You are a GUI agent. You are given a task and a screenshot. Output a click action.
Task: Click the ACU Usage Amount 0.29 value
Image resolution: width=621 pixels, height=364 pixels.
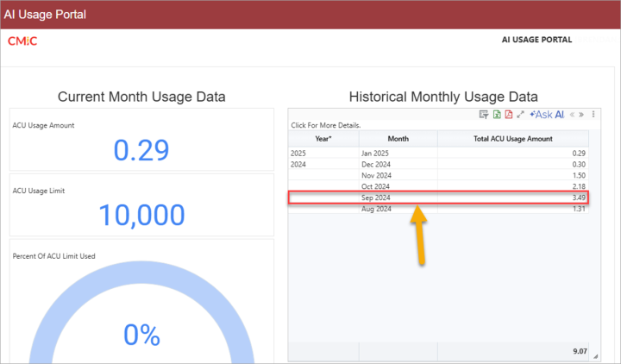(x=141, y=150)
